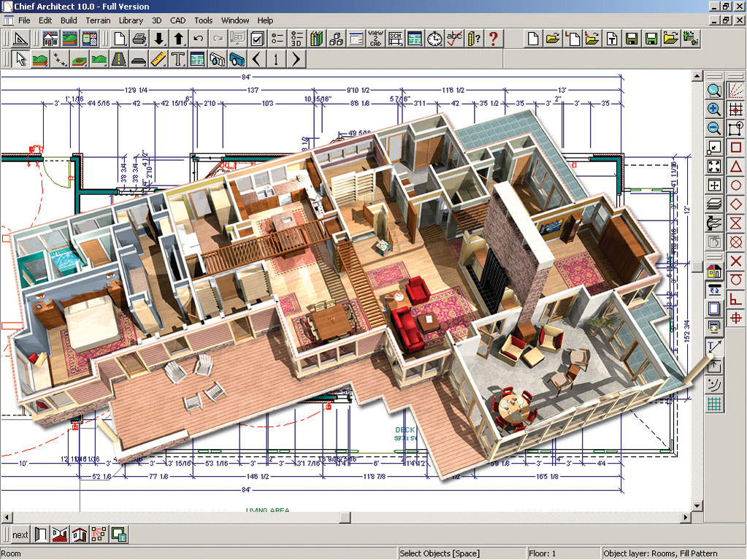Click the plot plan tools icon

pyautogui.click(x=89, y=39)
